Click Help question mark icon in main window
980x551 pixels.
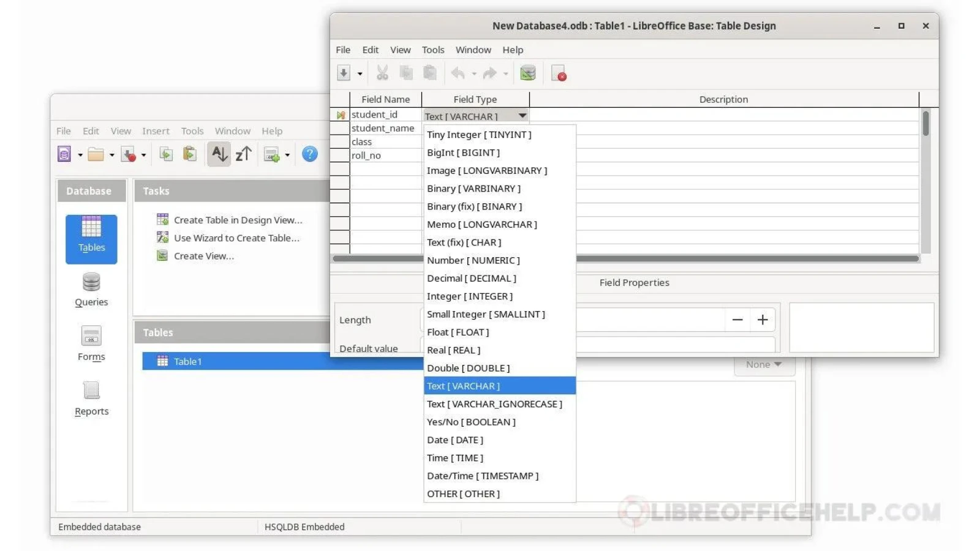[310, 154]
